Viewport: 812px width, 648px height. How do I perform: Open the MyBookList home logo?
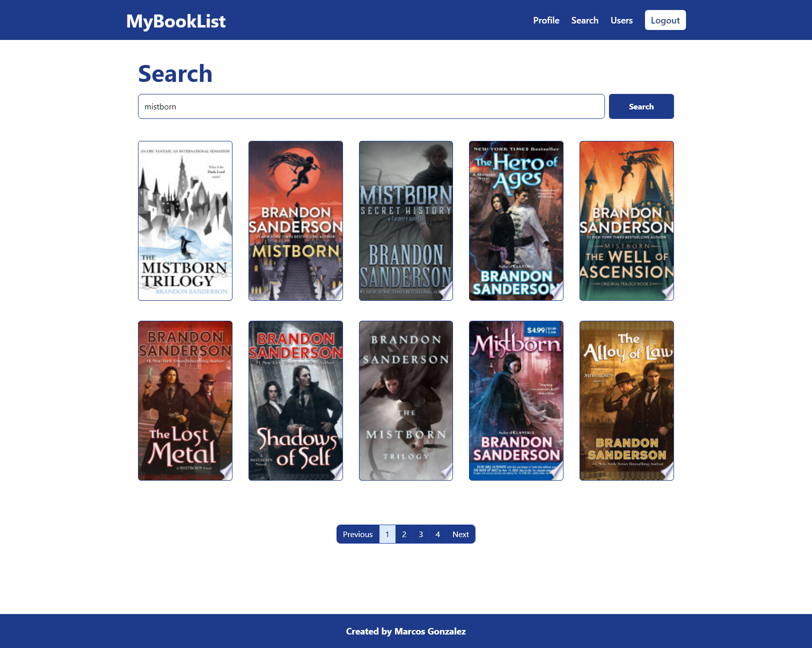(175, 21)
